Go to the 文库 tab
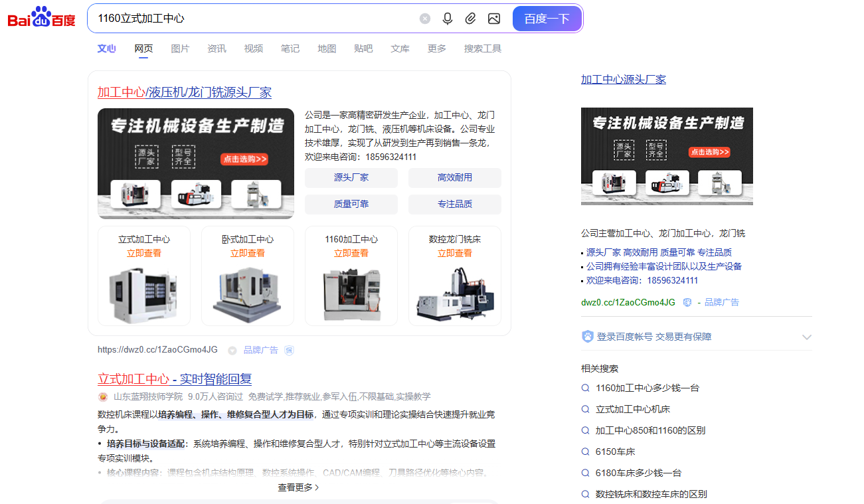 pyautogui.click(x=400, y=48)
